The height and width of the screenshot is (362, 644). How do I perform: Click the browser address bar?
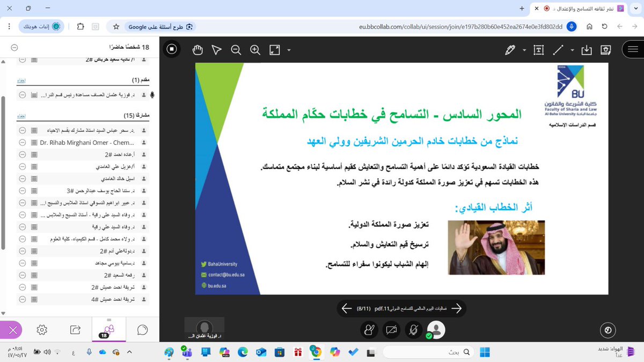click(455, 26)
